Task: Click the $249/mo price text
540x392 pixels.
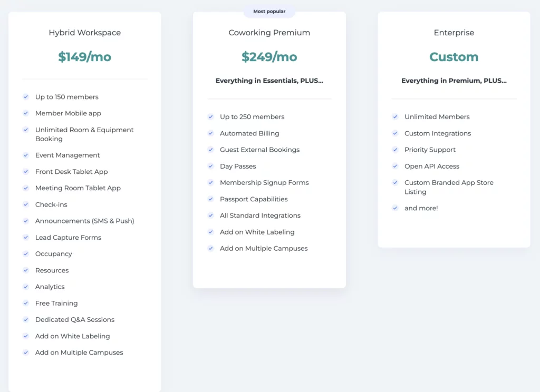Action: tap(269, 56)
